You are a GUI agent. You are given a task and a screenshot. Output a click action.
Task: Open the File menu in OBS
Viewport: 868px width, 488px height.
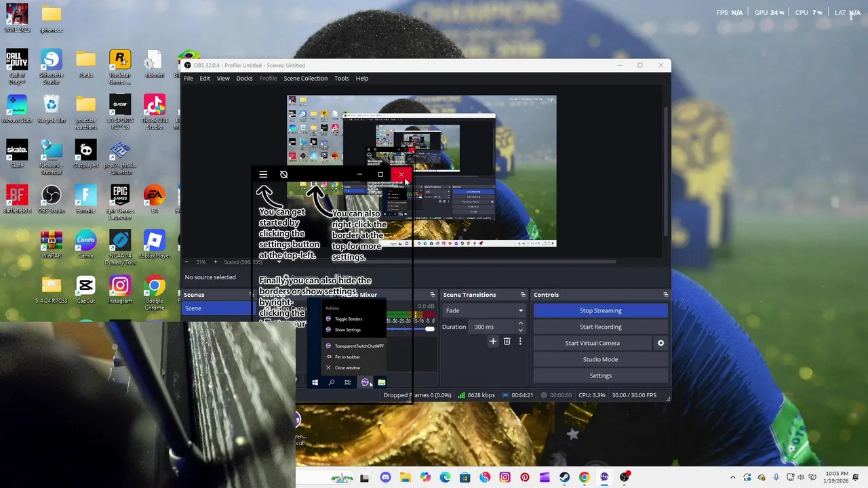[189, 79]
